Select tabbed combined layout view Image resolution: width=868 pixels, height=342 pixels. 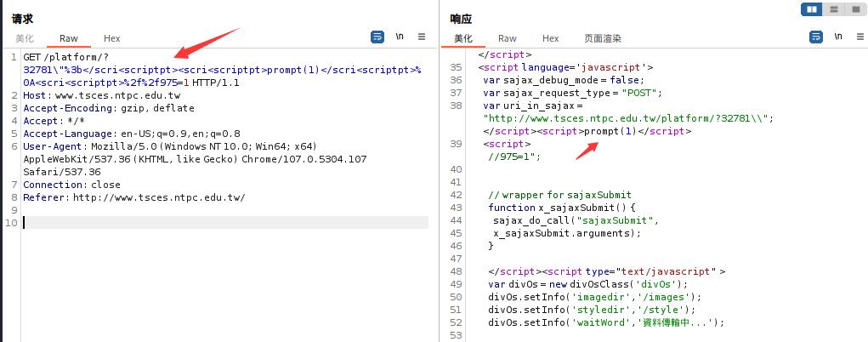click(854, 9)
